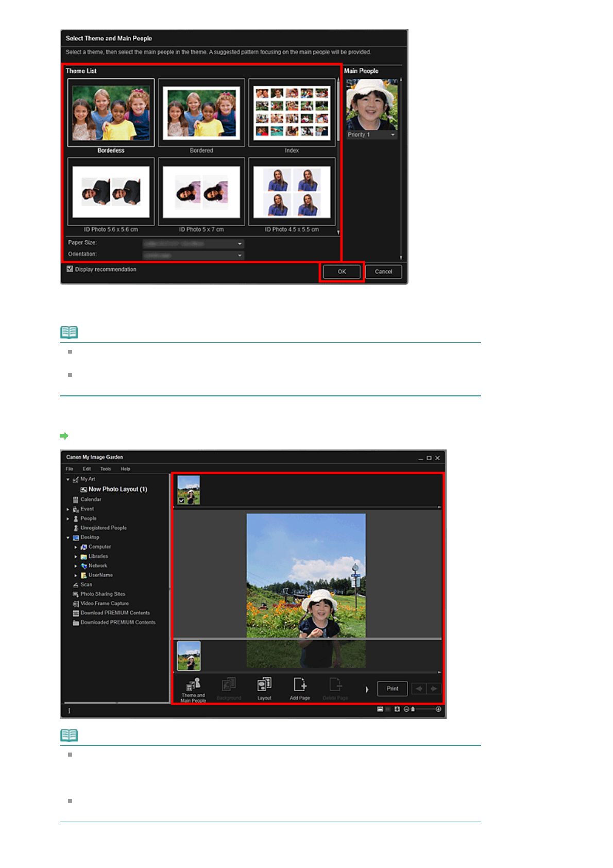Image resolution: width=613 pixels, height=868 pixels.
Task: Open the File menu
Action: pyautogui.click(x=69, y=469)
